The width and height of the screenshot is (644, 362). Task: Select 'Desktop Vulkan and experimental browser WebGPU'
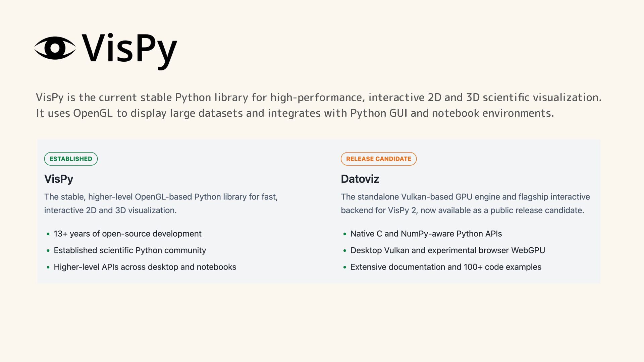pos(447,250)
